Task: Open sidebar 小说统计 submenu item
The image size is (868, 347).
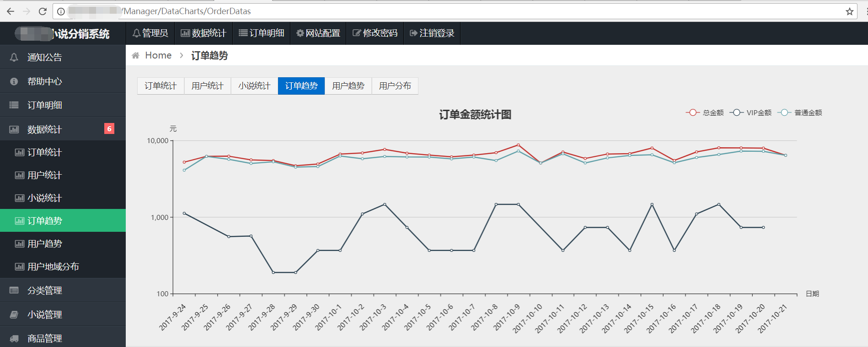Action: tap(63, 198)
